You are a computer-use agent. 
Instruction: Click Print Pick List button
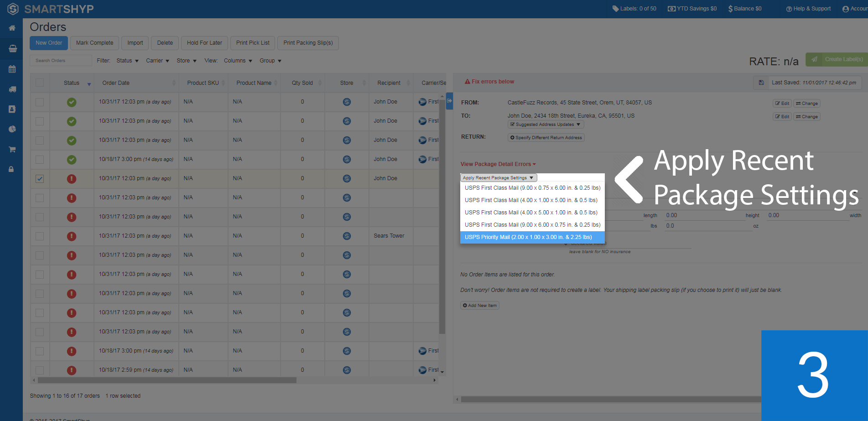click(253, 43)
